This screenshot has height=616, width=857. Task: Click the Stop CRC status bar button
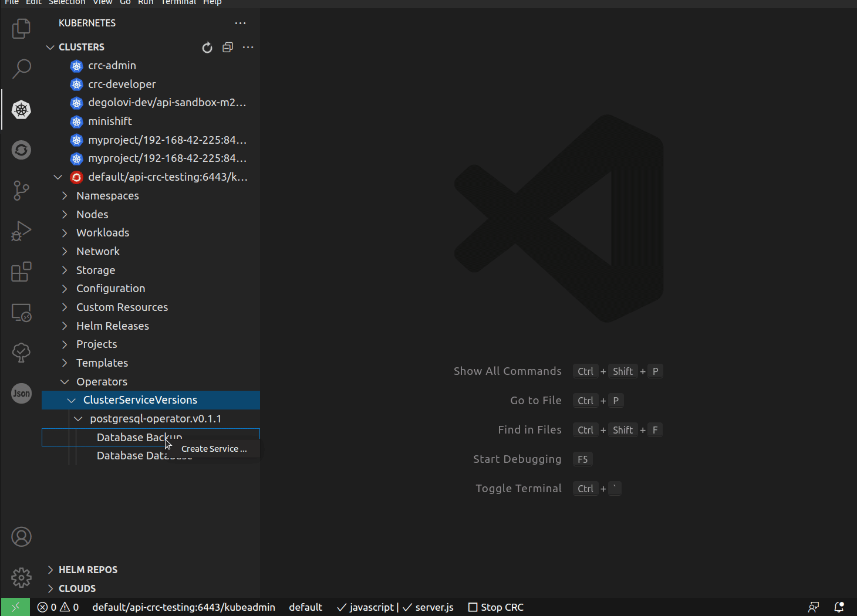coord(495,607)
